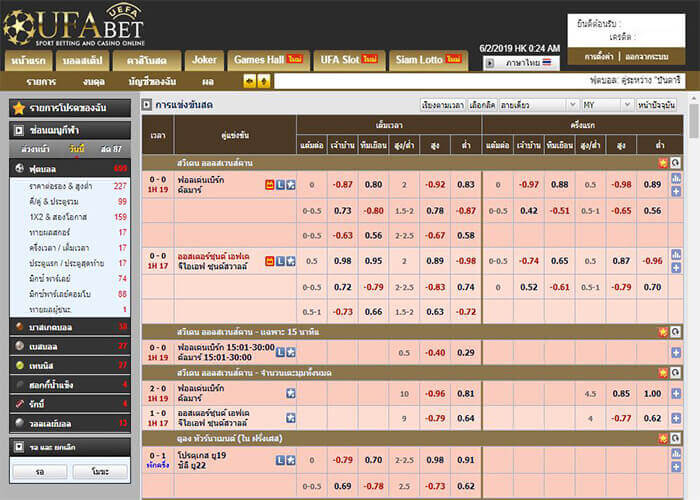Click the blue plus icon at the first match row end
The width and height of the screenshot is (700, 500).
(x=676, y=192)
